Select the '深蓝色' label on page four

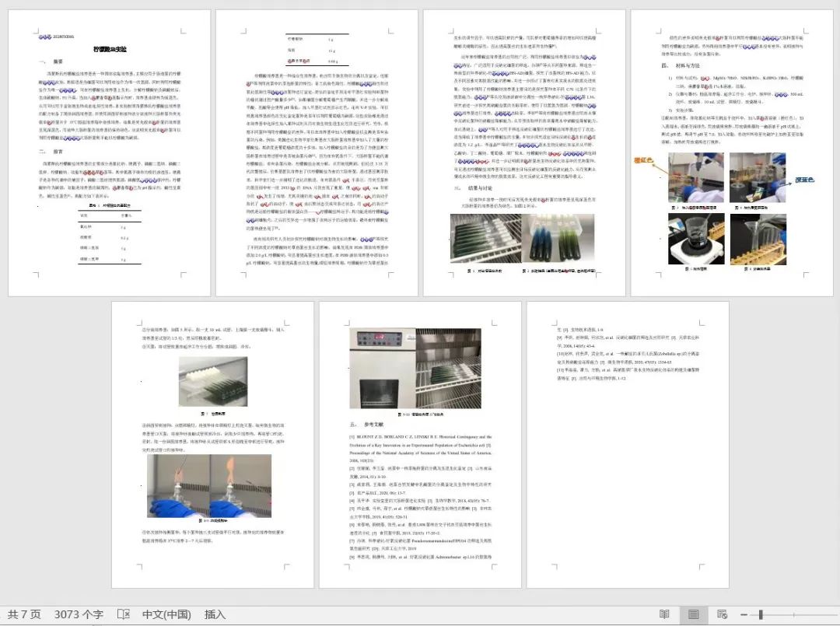[805, 180]
